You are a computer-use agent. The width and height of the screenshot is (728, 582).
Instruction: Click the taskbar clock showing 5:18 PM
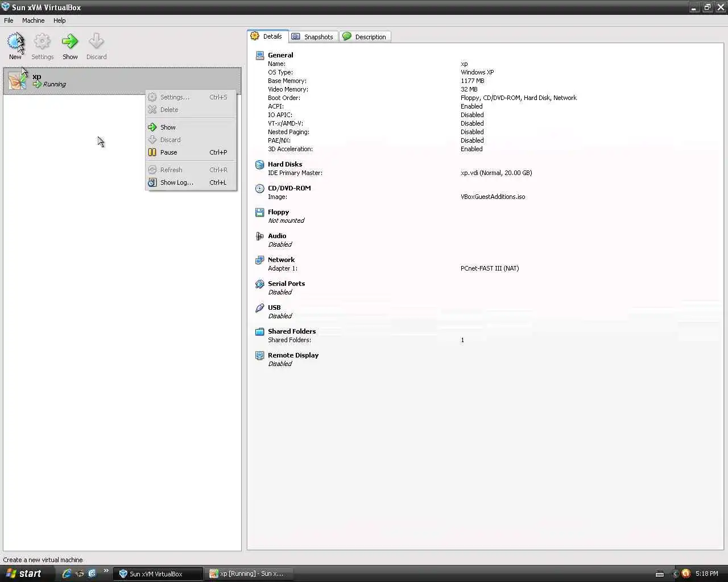(706, 573)
